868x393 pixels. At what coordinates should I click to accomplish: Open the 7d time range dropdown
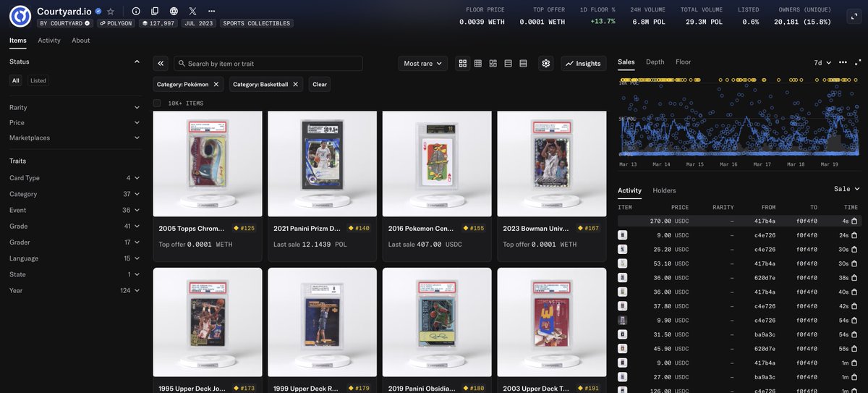[x=822, y=63]
